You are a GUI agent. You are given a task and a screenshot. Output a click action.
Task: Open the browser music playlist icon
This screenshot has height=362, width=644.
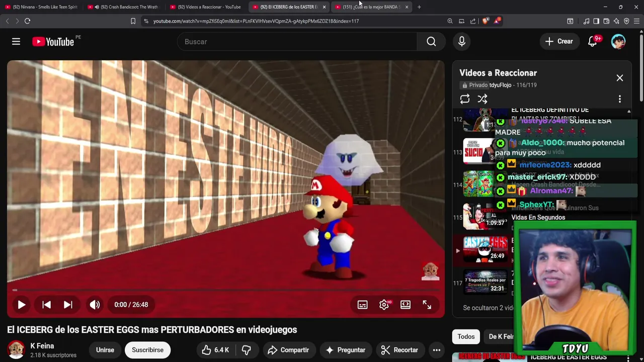pos(586,21)
